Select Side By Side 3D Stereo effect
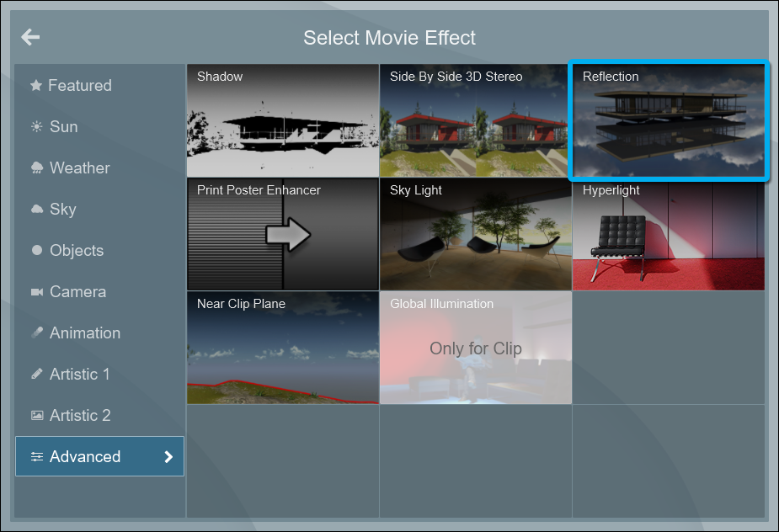The height and width of the screenshot is (532, 779). point(475,120)
